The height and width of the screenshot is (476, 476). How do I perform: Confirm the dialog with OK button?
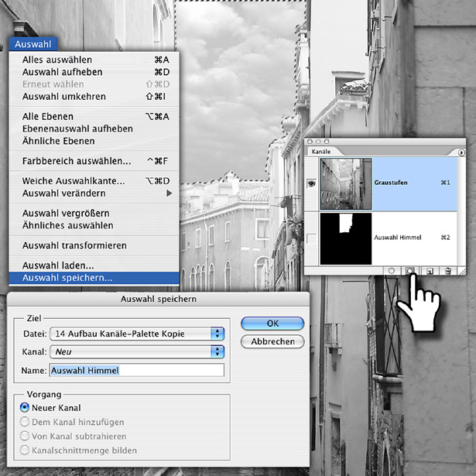click(x=272, y=324)
